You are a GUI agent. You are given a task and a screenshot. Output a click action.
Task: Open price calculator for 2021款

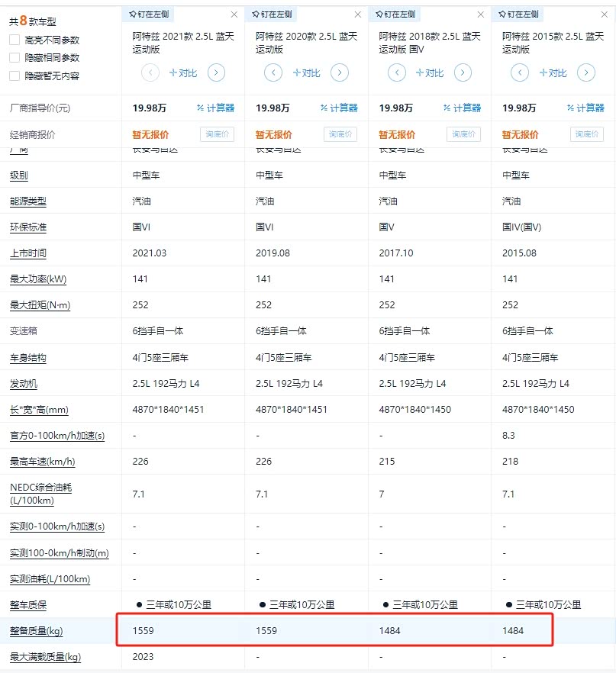pyautogui.click(x=215, y=108)
